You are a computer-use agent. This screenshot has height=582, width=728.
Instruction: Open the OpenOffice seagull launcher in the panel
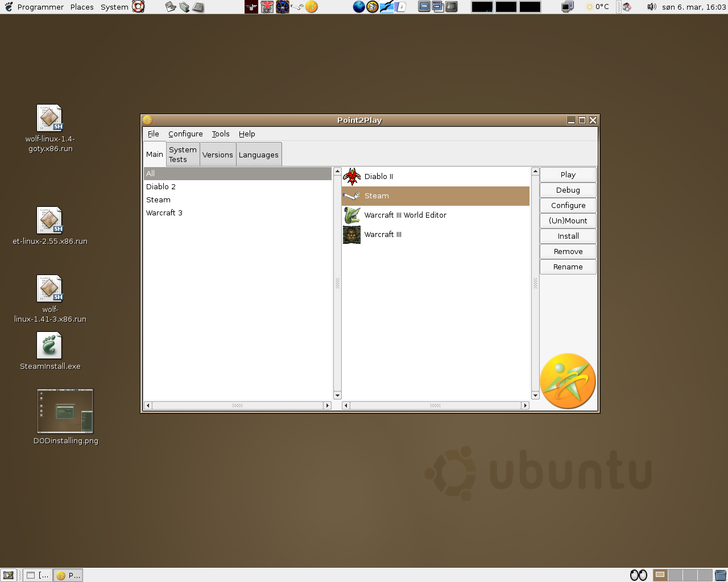[387, 7]
